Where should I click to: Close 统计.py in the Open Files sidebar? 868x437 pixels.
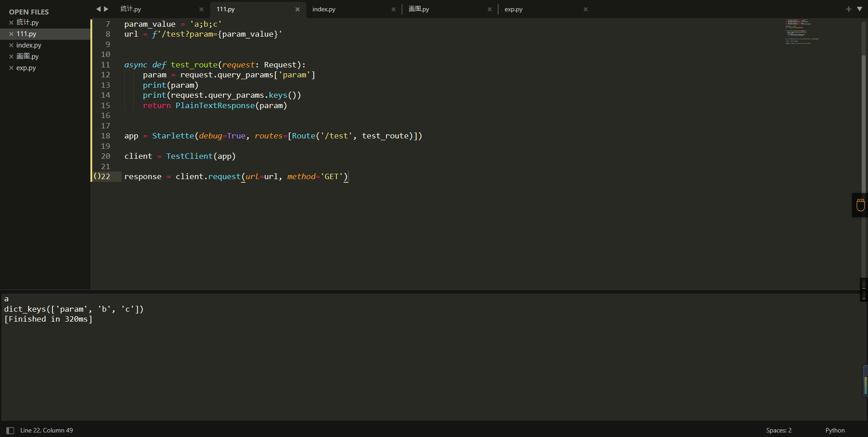click(x=11, y=23)
